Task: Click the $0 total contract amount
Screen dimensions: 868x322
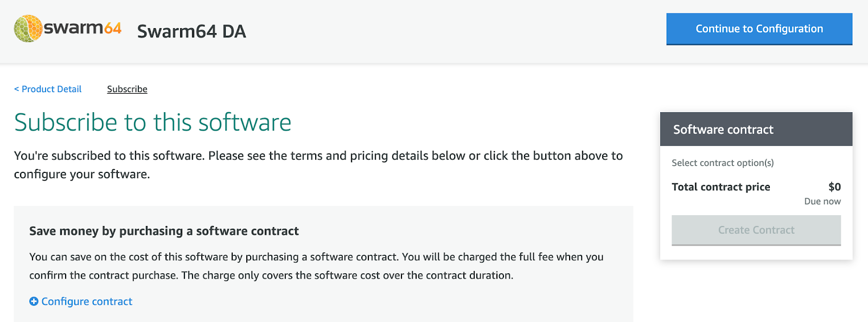Action: coord(834,187)
